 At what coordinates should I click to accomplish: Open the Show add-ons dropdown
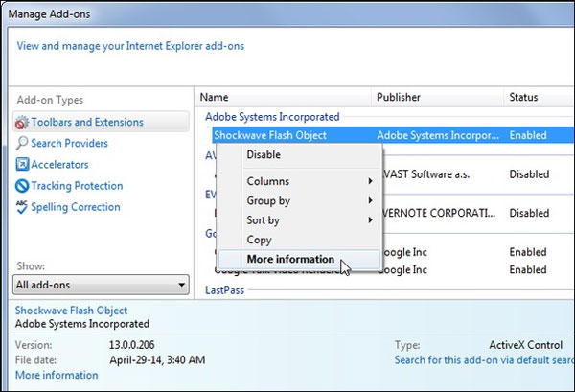click(102, 285)
